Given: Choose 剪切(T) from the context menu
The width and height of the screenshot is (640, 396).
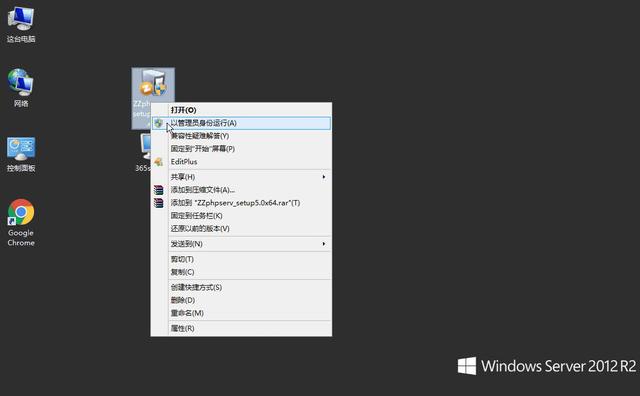Looking at the screenshot, I should tap(241, 259).
